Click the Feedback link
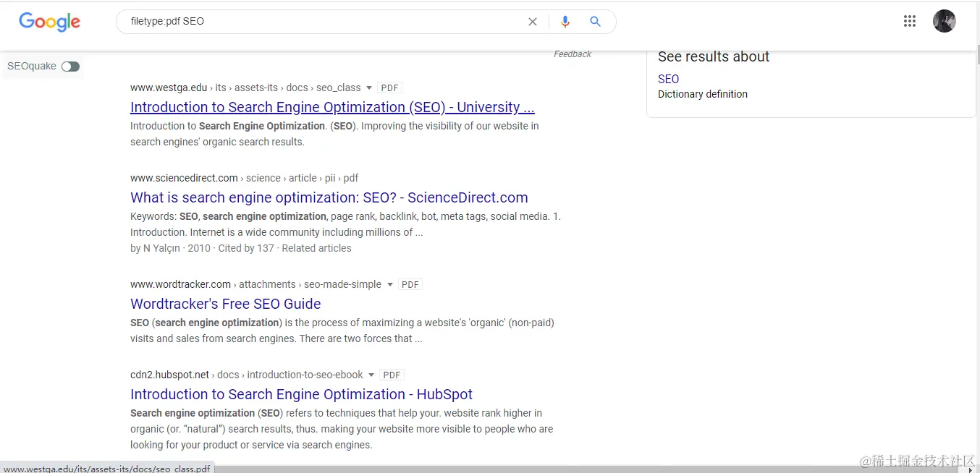The height and width of the screenshot is (473, 980). click(x=573, y=54)
